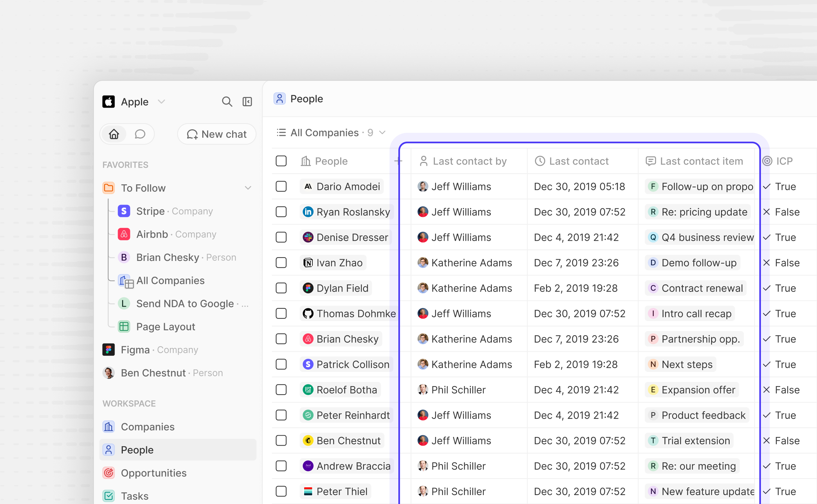Check the Ryan Roslansky row checkbox
Image resolution: width=817 pixels, height=504 pixels.
pos(281,212)
